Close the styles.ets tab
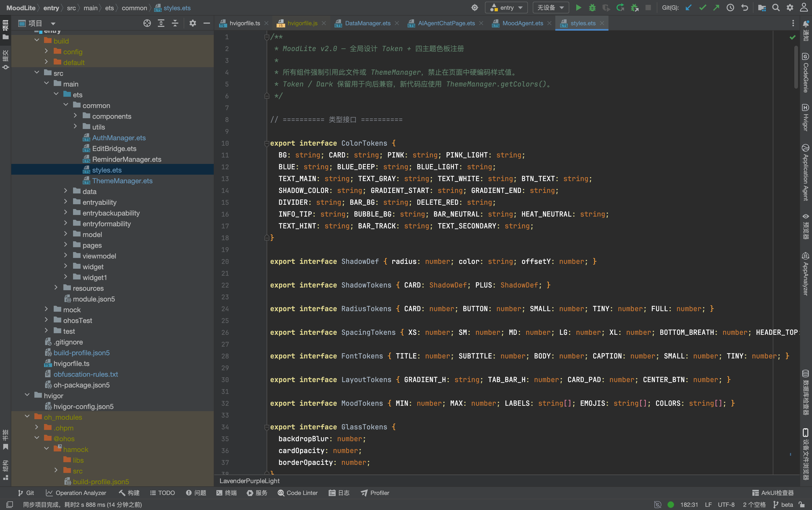 602,23
